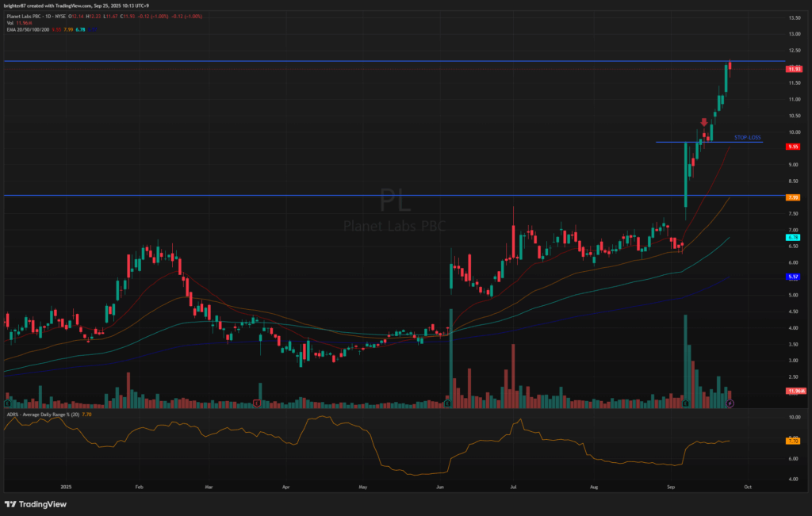
Task: Select the Vol indicator legend label
Action: click(x=10, y=23)
